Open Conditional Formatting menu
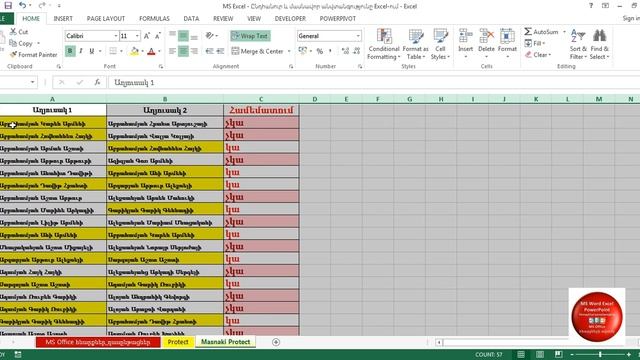640x360 pixels. [x=384, y=44]
